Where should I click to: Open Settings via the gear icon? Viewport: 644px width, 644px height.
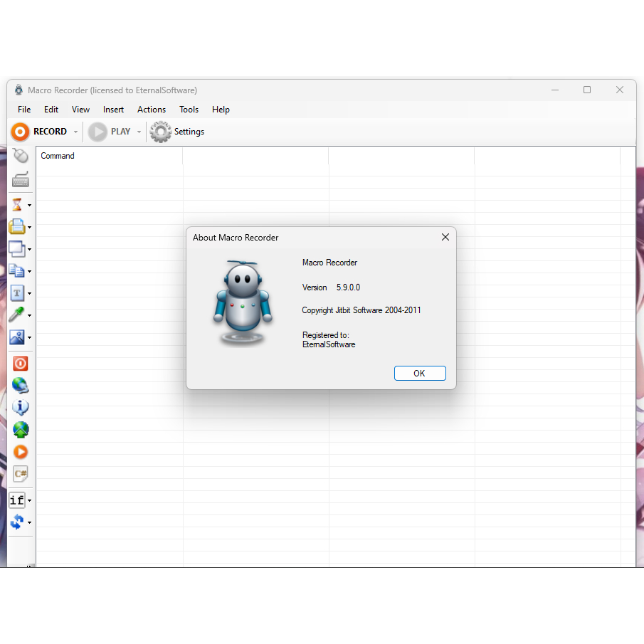161,132
